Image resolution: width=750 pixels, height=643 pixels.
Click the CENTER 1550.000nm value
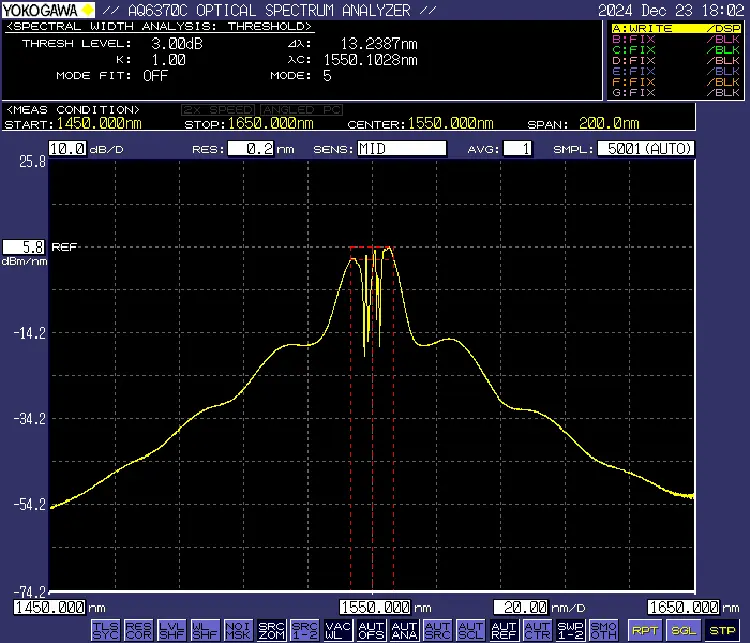(450, 123)
